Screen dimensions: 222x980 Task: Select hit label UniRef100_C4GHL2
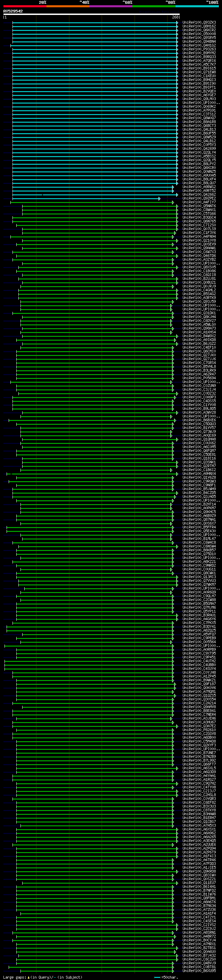(x=199, y=290)
